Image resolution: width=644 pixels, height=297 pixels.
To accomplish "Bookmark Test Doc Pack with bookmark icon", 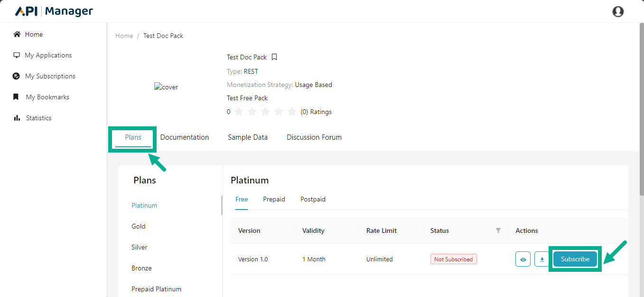I will click(x=274, y=57).
